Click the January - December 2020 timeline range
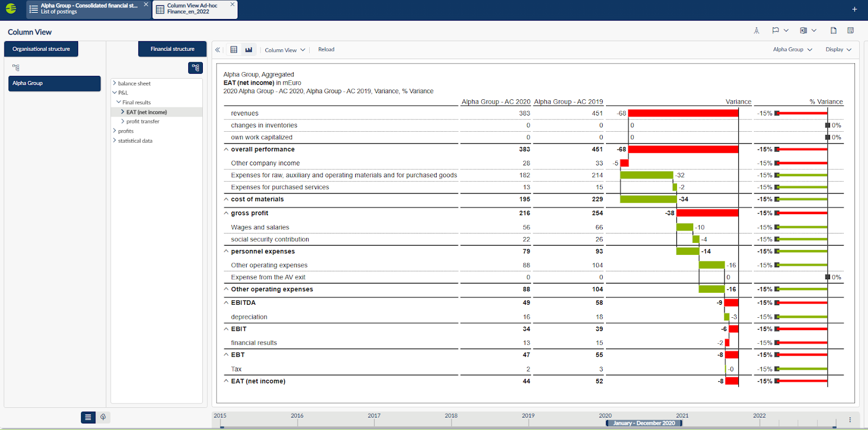Viewport: 868px width, 430px height. click(644, 423)
